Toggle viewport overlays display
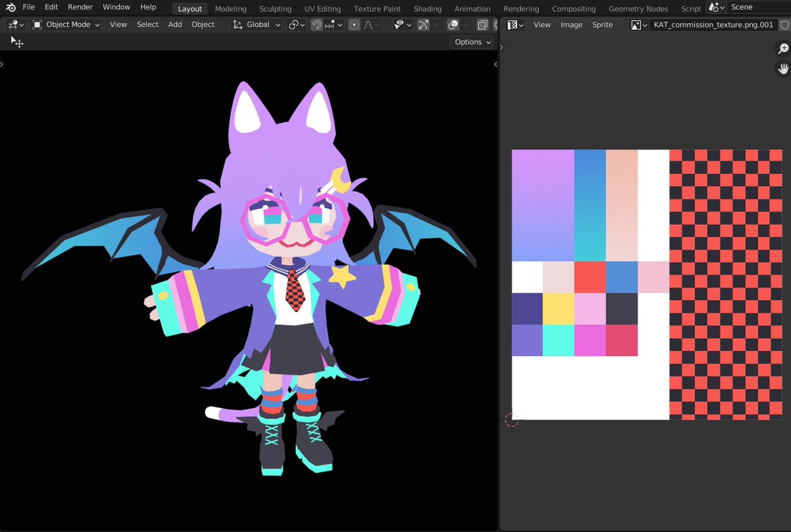791x532 pixels. tap(454, 24)
